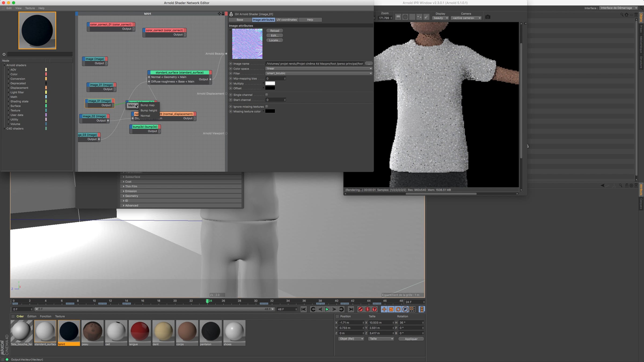Choose Bump height from the popup menu

coord(149,110)
